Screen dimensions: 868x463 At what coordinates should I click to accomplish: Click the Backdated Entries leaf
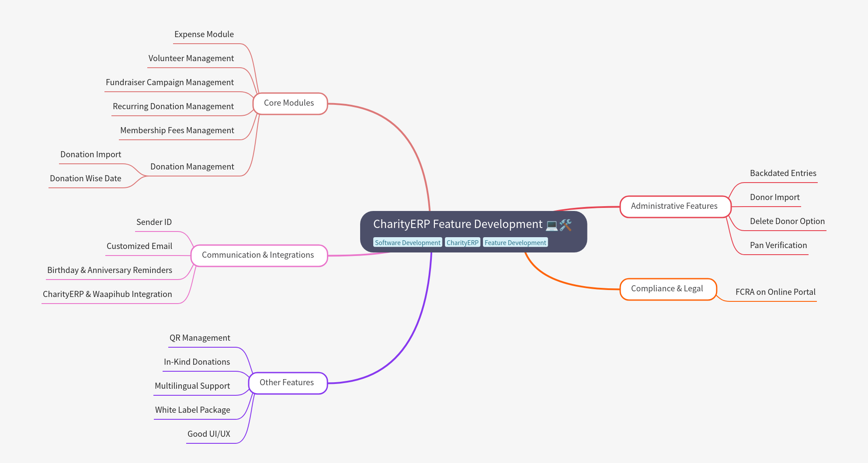(783, 173)
